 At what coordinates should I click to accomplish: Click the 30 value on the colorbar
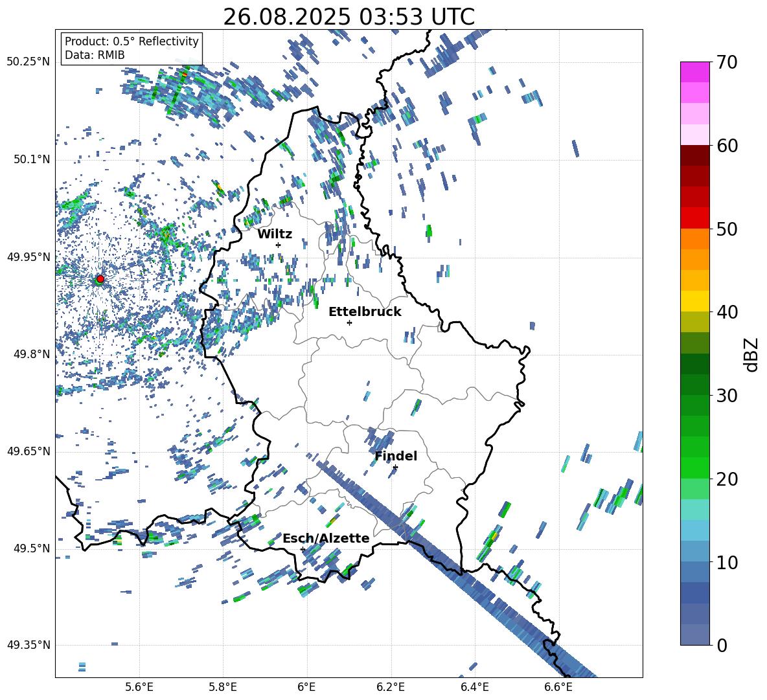[x=727, y=396]
